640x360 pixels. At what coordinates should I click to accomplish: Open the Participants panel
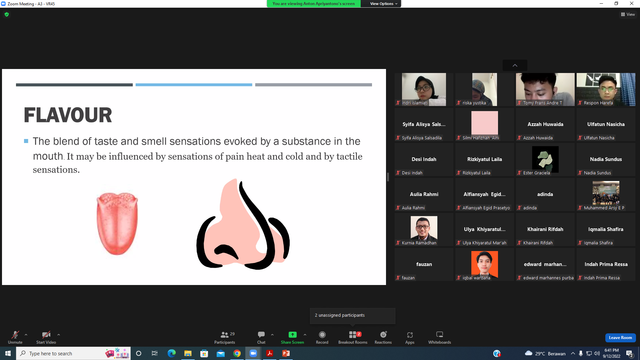(225, 337)
